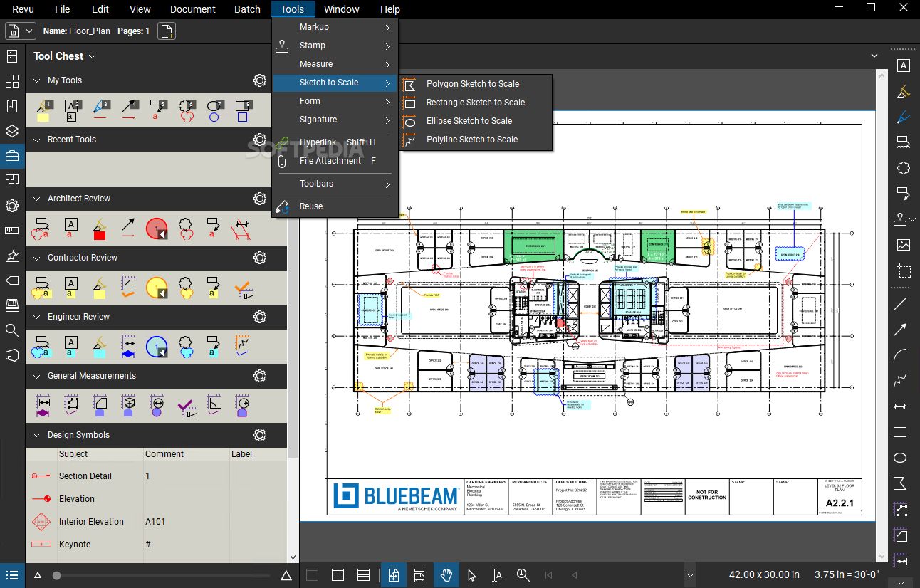Screen dimensions: 920x588
Task: Open the Measure submenu
Action: 335,64
